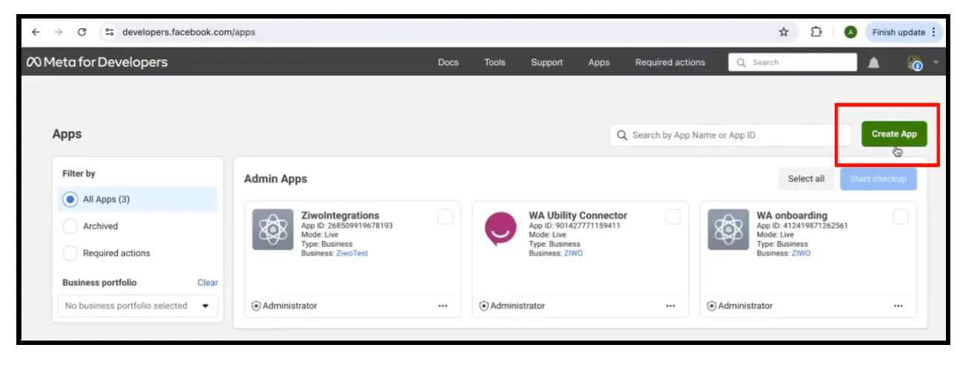Focus the top navigation Search field
The image size is (980, 365).
(x=792, y=62)
